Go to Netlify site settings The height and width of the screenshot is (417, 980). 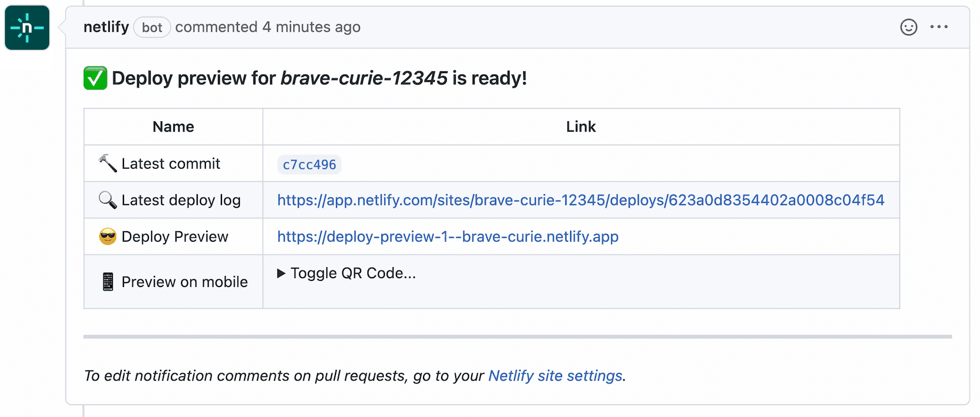click(x=555, y=376)
